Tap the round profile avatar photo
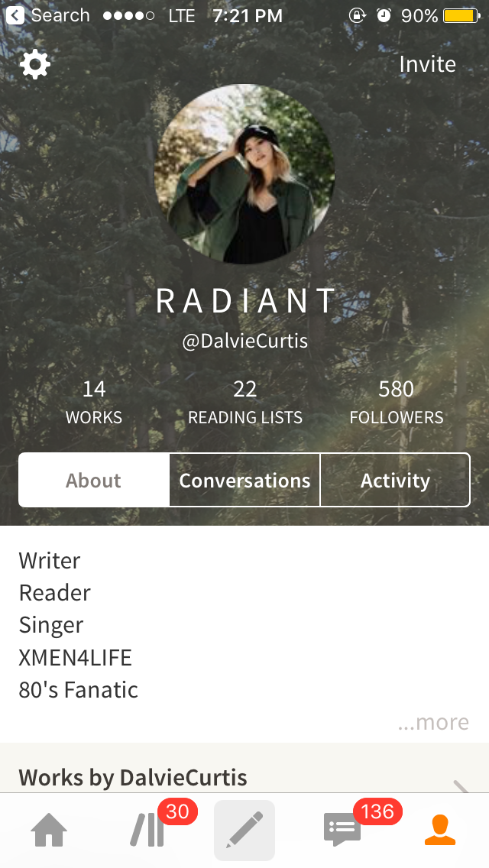 click(x=244, y=173)
